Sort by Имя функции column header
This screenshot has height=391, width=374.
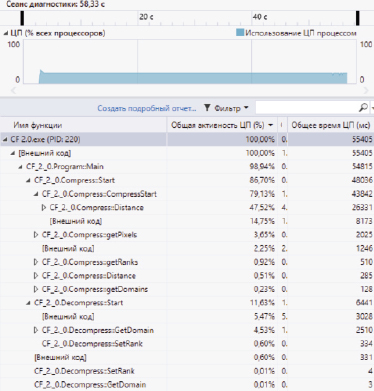point(38,125)
